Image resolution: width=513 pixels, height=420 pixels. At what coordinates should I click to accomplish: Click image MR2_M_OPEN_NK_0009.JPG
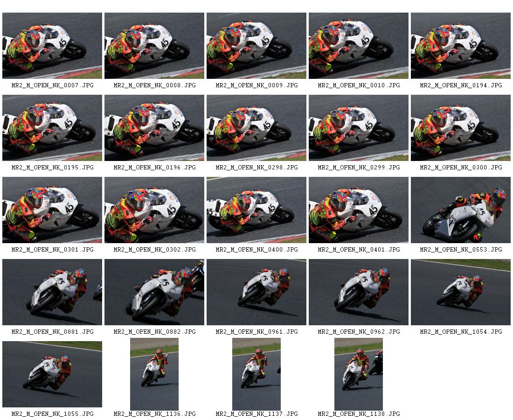[256, 46]
